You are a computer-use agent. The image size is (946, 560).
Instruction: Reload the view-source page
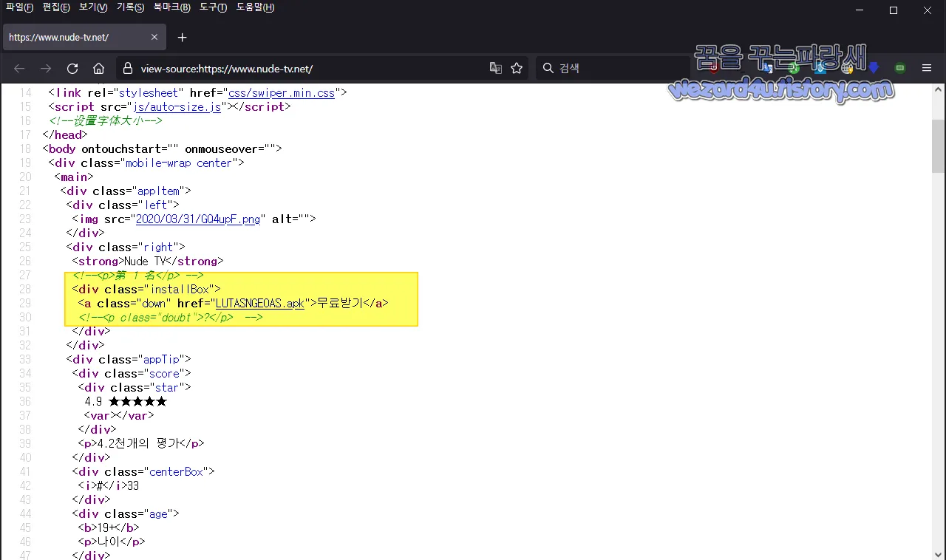coord(72,68)
